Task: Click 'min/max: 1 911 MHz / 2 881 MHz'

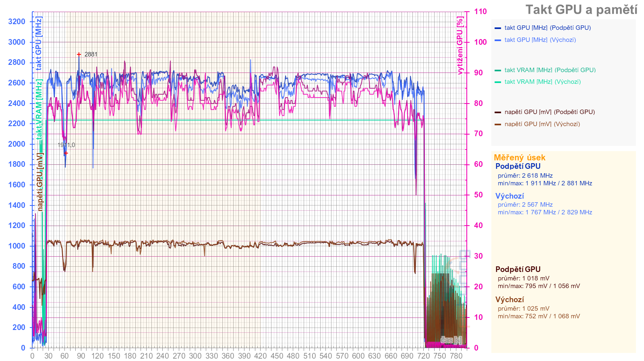Action: point(545,183)
